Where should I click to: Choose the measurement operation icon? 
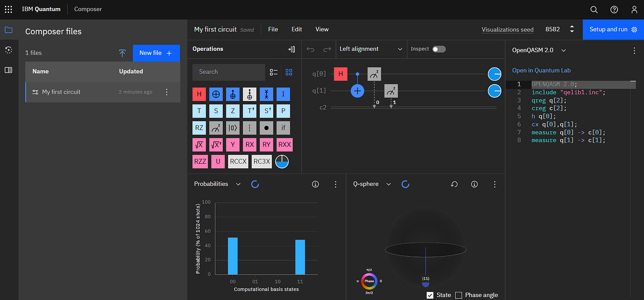click(x=216, y=128)
